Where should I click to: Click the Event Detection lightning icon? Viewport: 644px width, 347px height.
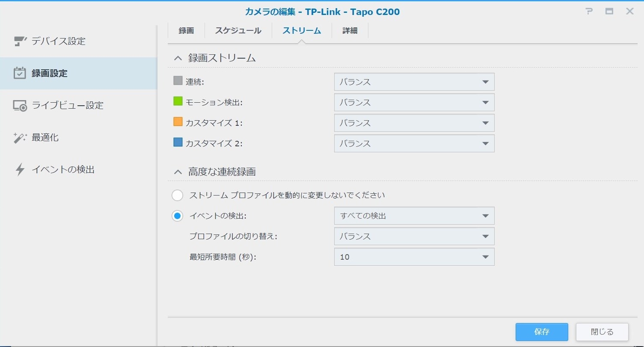[x=20, y=170]
